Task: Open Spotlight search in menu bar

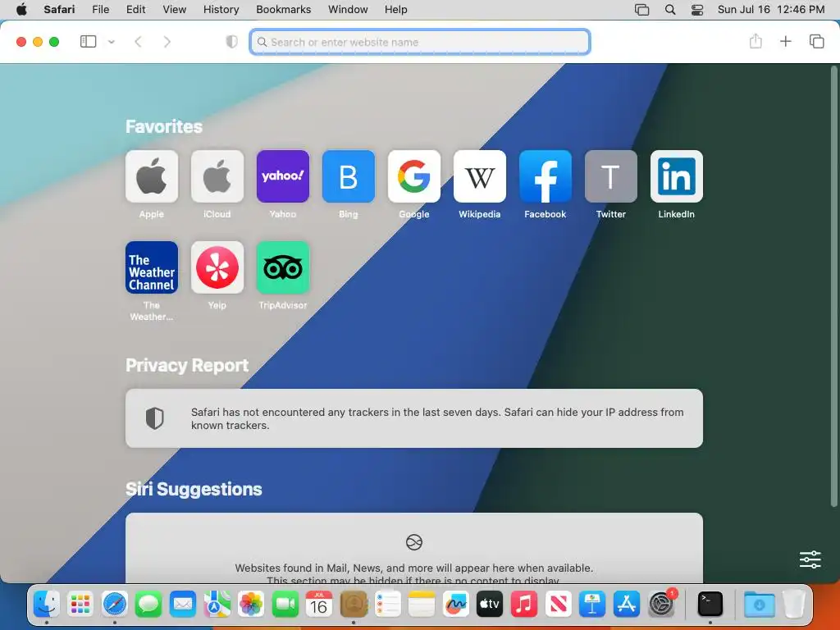Action: click(x=669, y=10)
